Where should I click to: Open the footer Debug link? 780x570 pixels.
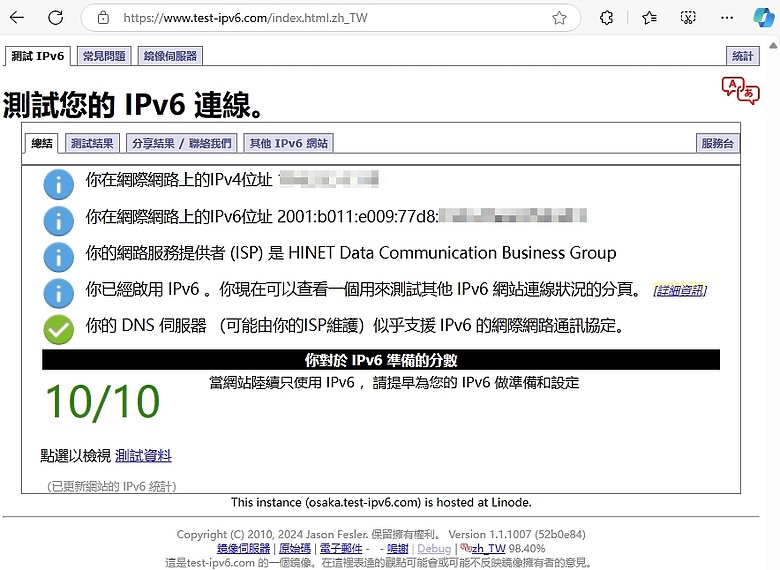[434, 548]
